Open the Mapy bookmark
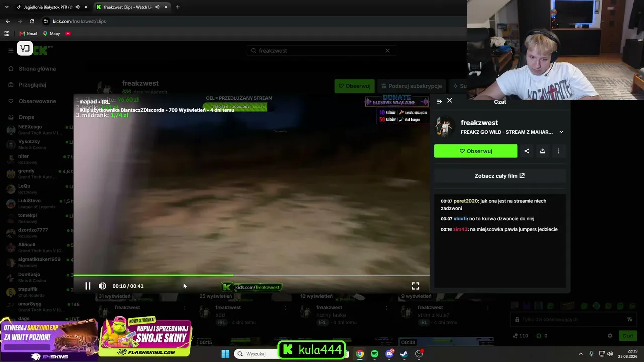 tap(51, 34)
